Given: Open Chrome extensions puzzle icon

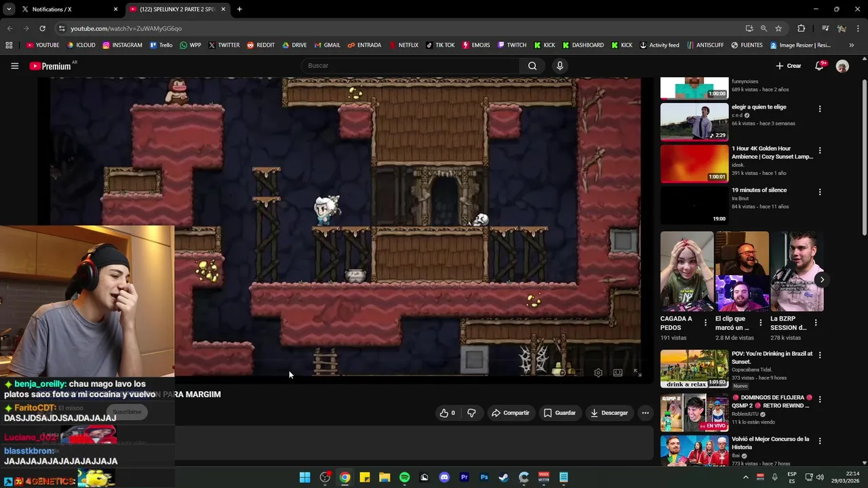Looking at the screenshot, I should click(802, 28).
